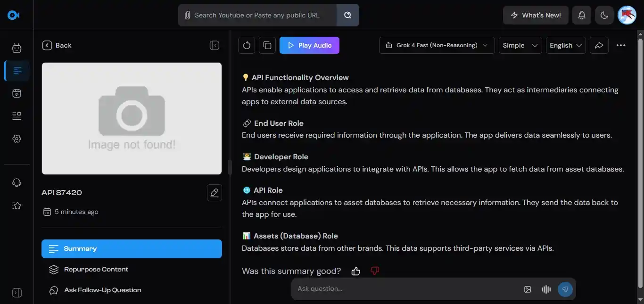The height and width of the screenshot is (304, 644).
Task: Click the regenerate summary icon
Action: click(247, 45)
